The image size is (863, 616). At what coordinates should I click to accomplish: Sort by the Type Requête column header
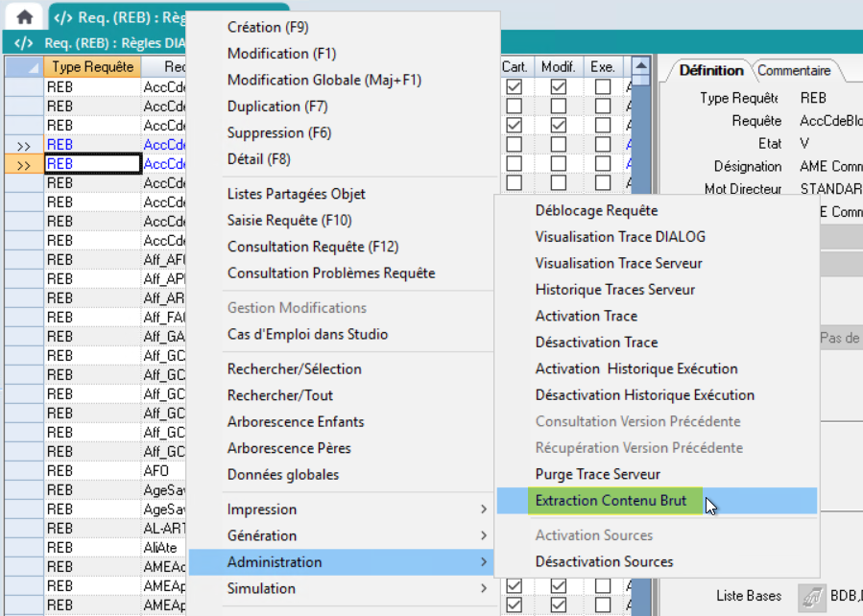(93, 67)
